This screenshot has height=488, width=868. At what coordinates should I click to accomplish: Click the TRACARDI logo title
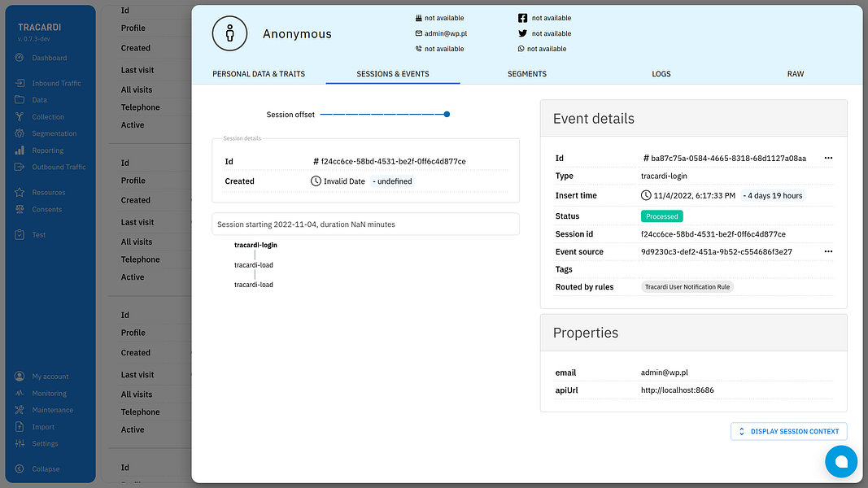[39, 27]
